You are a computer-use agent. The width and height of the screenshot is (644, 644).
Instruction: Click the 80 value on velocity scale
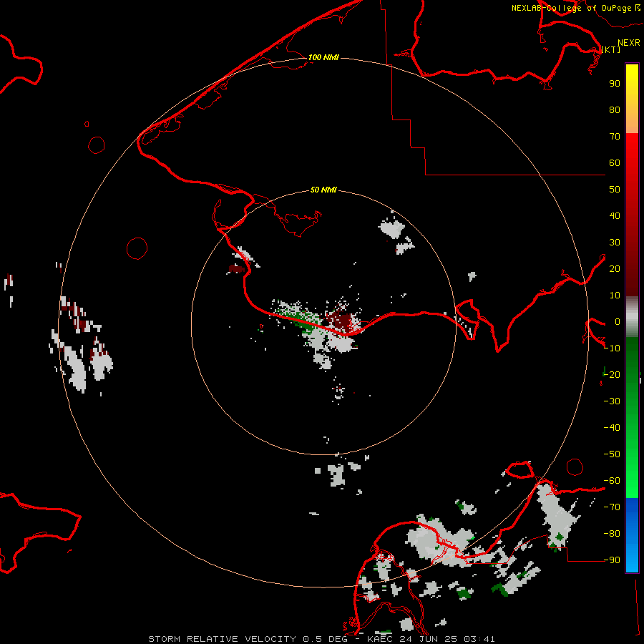click(615, 110)
